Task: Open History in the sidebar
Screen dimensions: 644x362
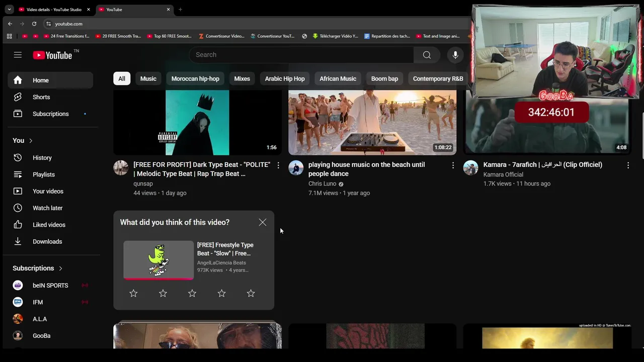Action: tap(50, 158)
